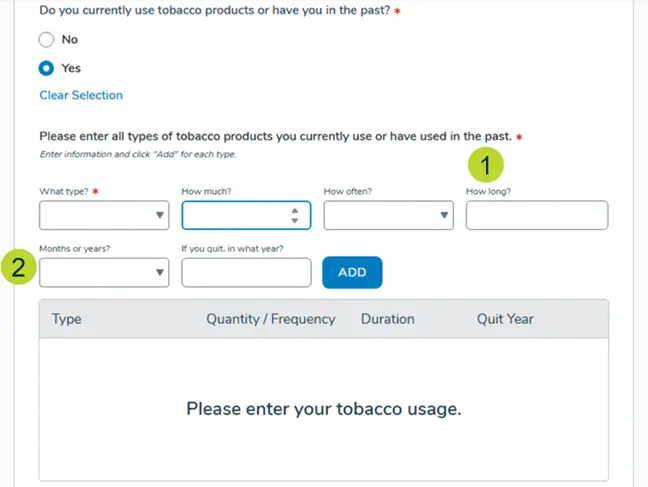Click the Clear Selection link
Image resolution: width=648 pixels, height=487 pixels.
tap(81, 95)
